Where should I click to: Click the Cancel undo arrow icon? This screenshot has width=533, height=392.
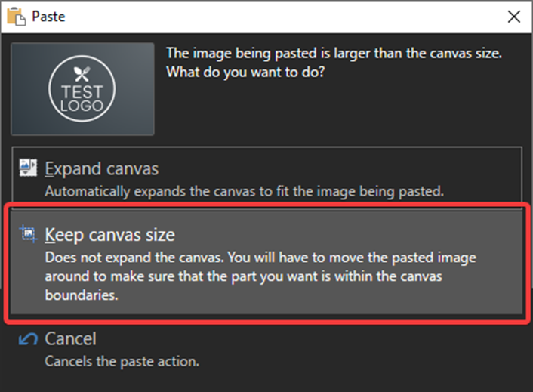28,339
